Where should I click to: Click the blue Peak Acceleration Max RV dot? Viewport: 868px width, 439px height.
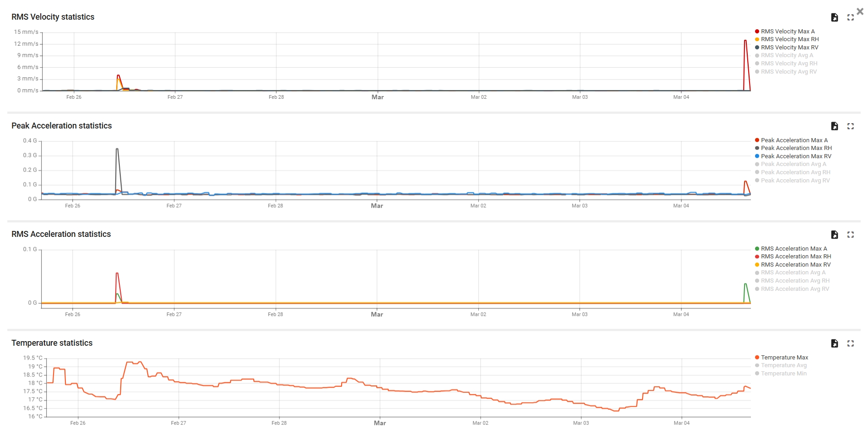[757, 156]
